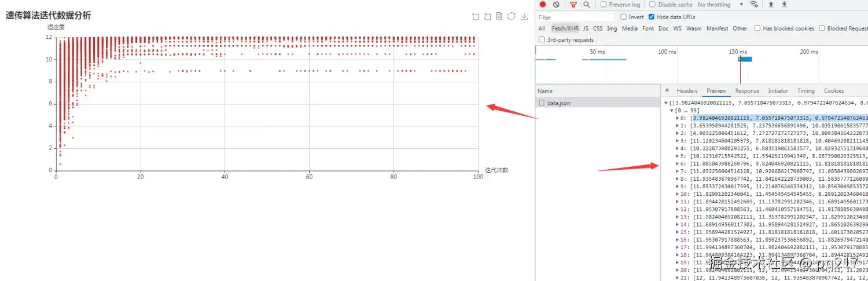868x281 pixels.
Task: Export HAR file with download arrow
Action: point(785,4)
